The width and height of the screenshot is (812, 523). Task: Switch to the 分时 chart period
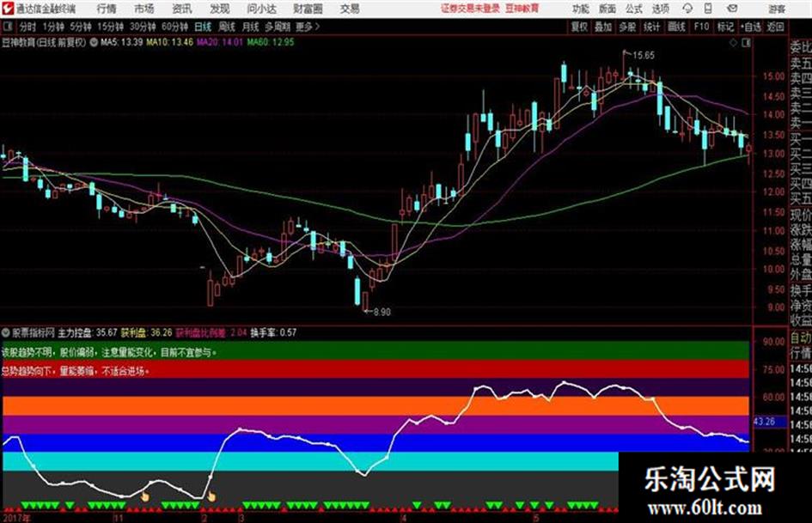[x=27, y=27]
